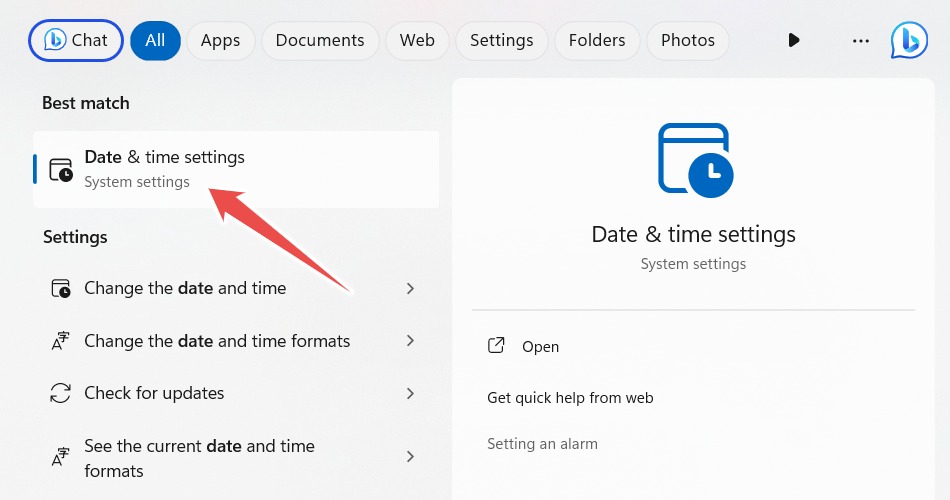Screen dimensions: 950x500
Task: Expand chevron for Change the date and time
Action: (410, 288)
